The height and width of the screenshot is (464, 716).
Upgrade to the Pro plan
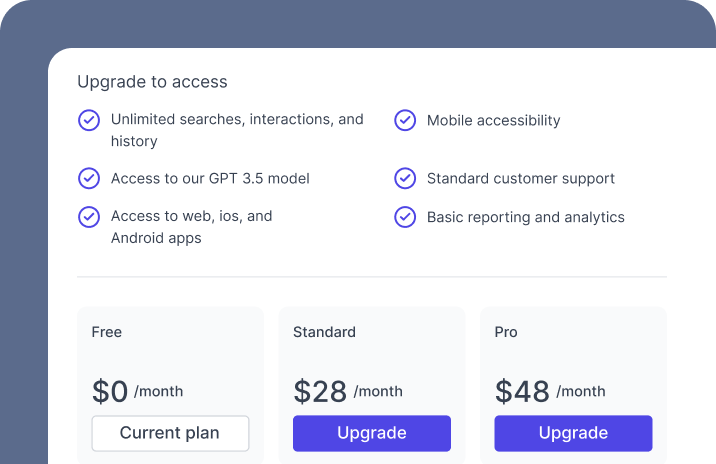573,433
